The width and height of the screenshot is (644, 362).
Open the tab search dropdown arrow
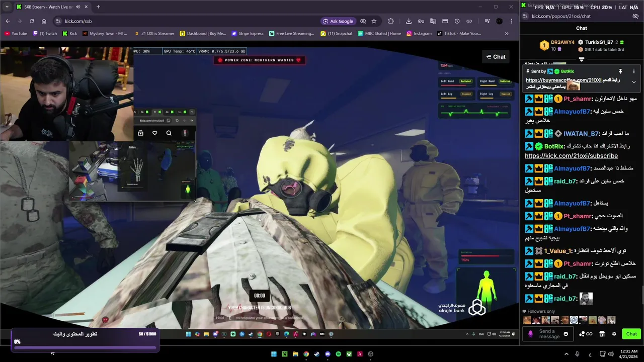click(x=7, y=7)
